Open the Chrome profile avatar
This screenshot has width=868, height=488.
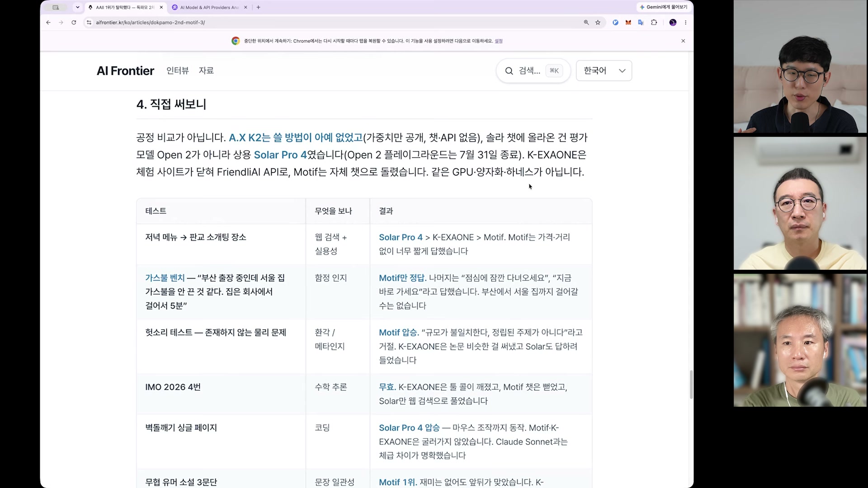point(673,22)
